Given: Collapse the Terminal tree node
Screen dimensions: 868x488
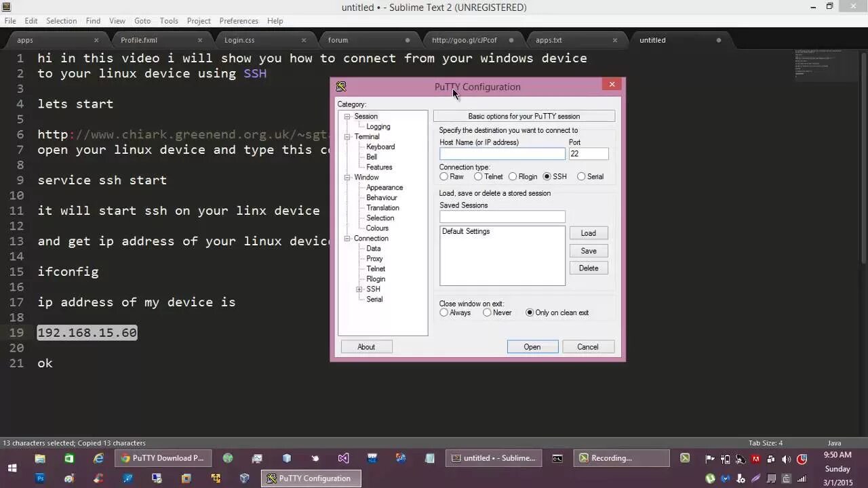Looking at the screenshot, I should [347, 137].
